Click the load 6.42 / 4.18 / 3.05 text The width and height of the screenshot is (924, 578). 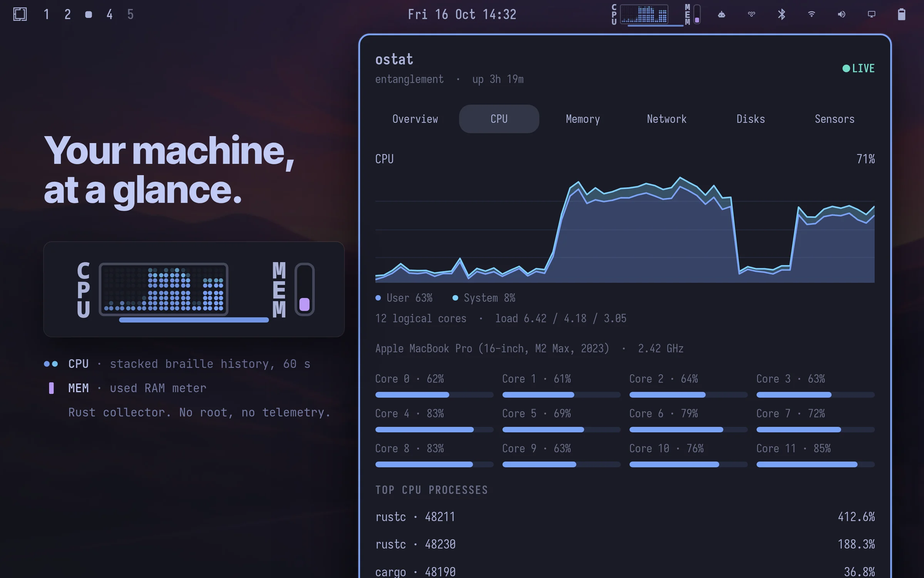click(561, 319)
